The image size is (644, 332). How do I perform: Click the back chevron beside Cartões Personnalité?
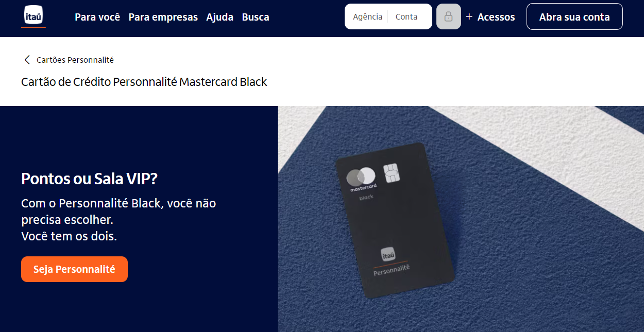tap(27, 60)
